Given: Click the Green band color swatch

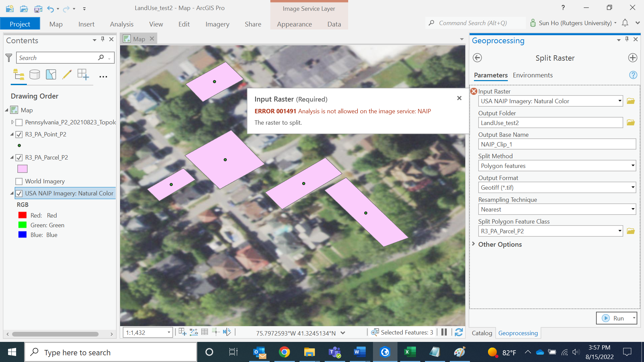Looking at the screenshot, I should click(22, 225).
